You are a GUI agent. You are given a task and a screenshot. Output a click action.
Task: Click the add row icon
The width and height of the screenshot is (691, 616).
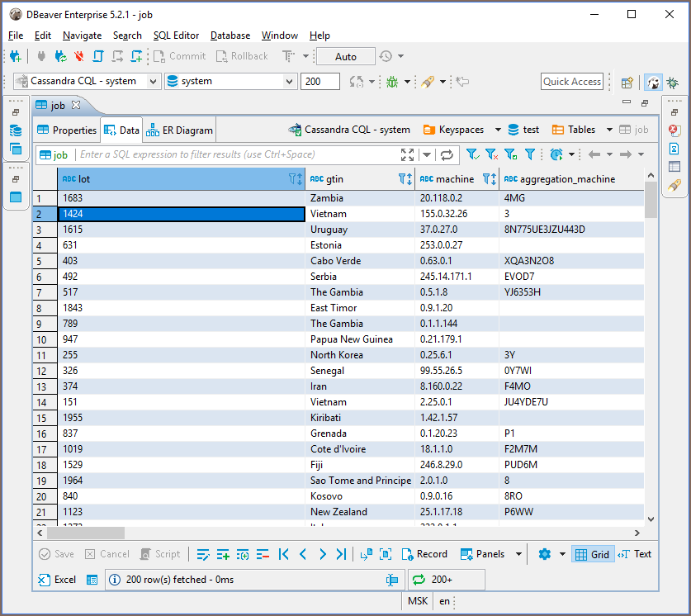tap(223, 554)
